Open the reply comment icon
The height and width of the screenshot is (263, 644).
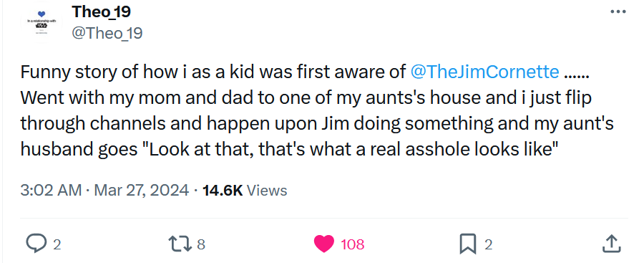coord(37,244)
